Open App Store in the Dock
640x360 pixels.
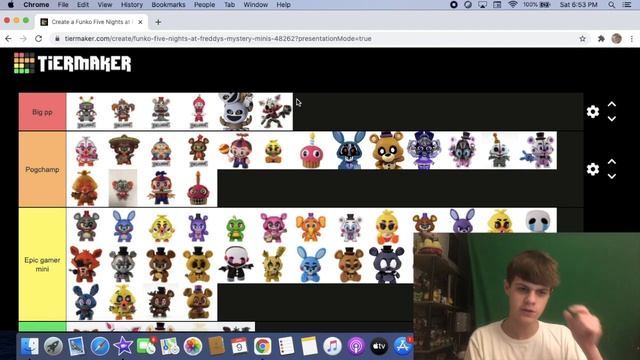[402, 346]
